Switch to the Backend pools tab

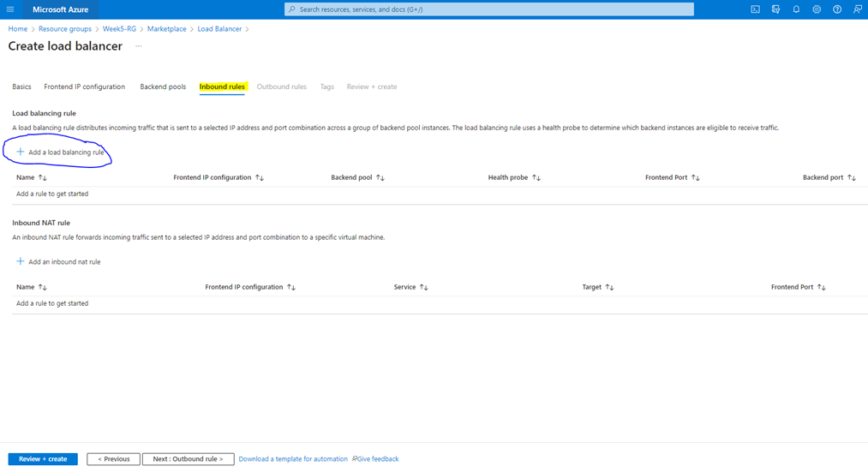163,87
